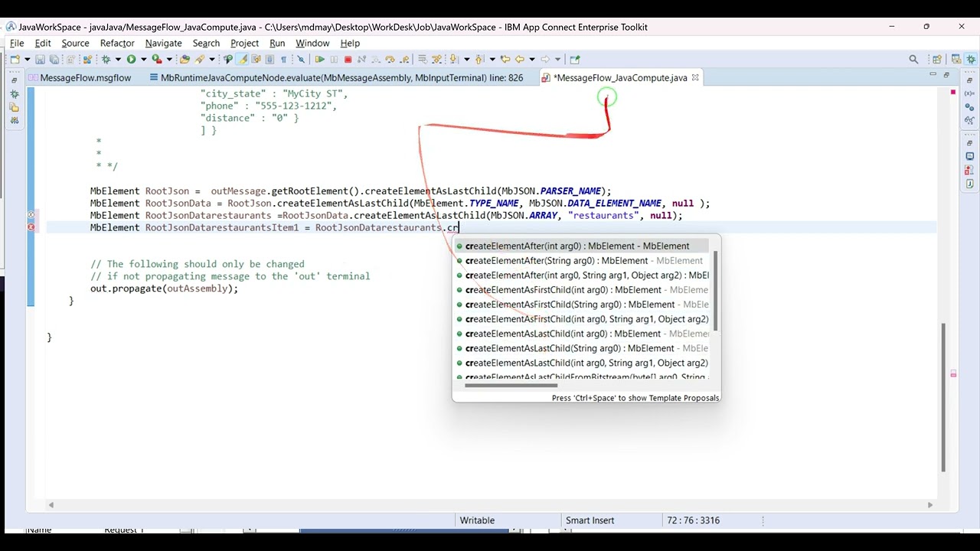Toggle Show Whitespace Characters pilcrow icon

[283, 59]
